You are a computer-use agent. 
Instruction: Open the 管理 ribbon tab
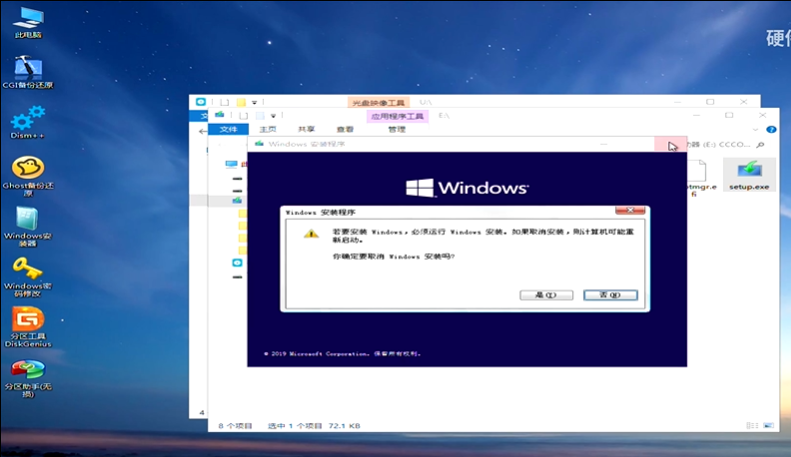(397, 130)
